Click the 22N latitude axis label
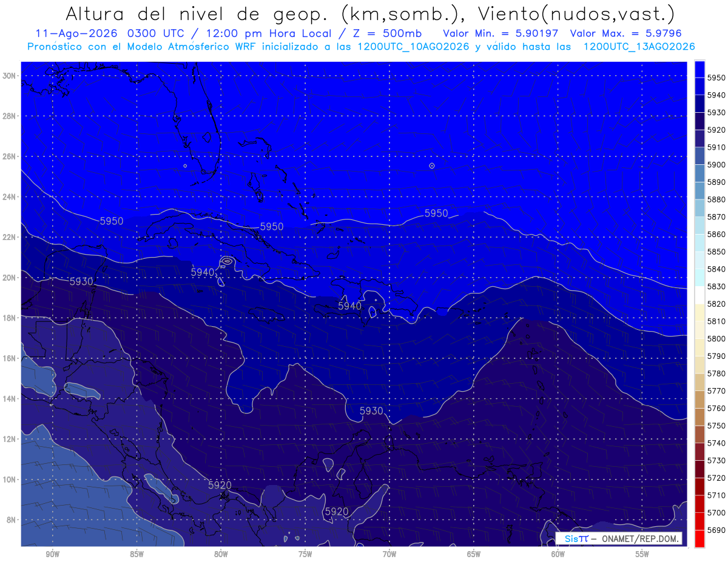 point(10,237)
